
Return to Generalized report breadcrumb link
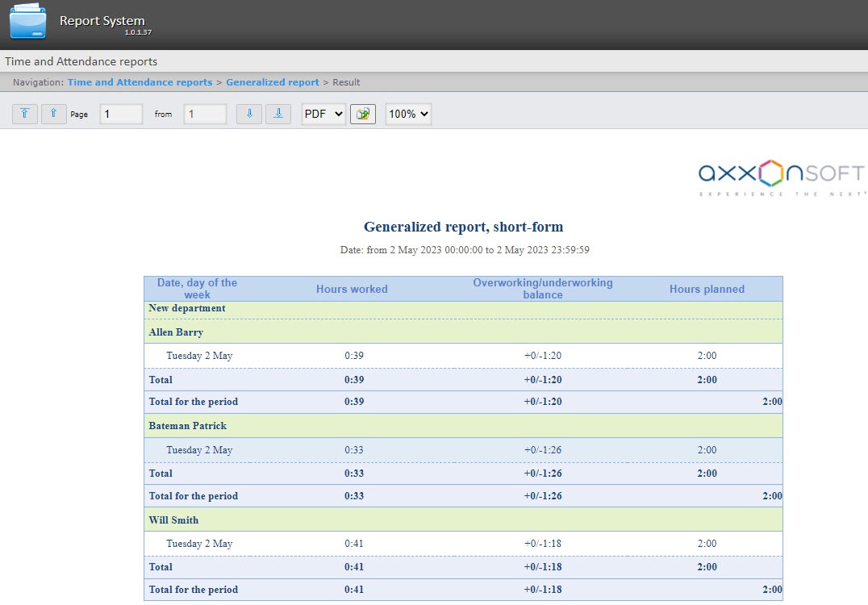(x=272, y=82)
